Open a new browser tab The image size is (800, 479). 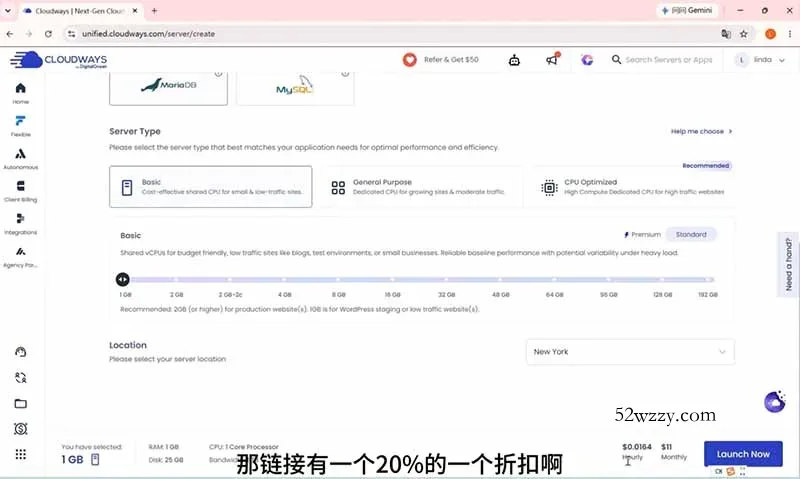click(154, 11)
